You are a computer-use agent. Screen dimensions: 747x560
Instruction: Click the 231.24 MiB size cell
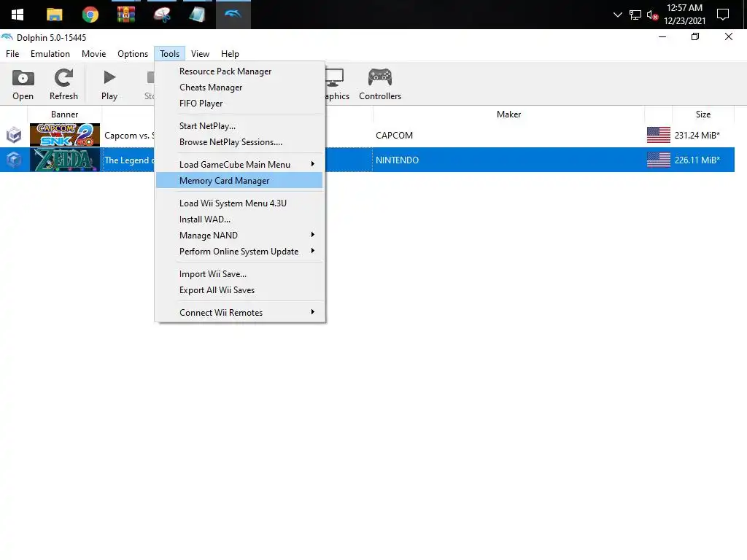[x=697, y=135]
